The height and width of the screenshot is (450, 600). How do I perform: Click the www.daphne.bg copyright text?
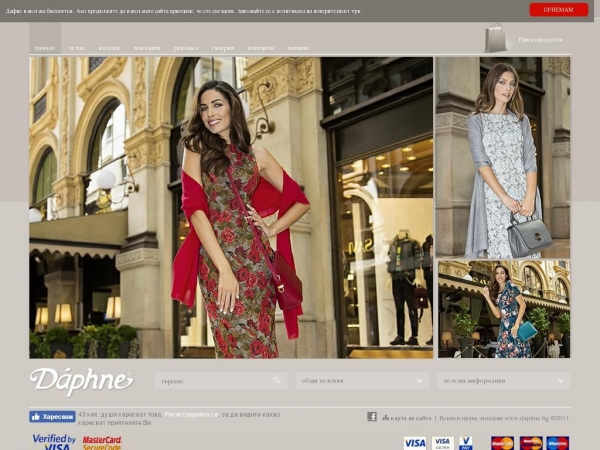(x=536, y=418)
